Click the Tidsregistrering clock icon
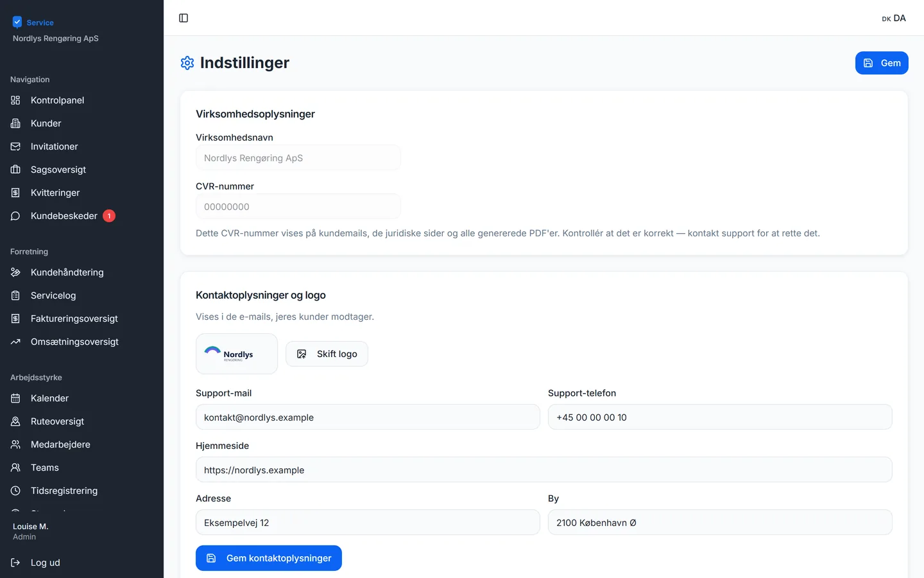The height and width of the screenshot is (578, 924). coord(15,491)
